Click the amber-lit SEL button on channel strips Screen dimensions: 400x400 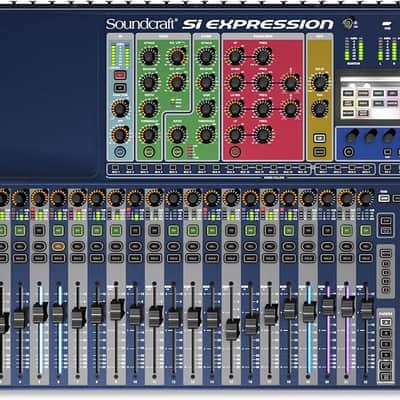tap(58, 247)
